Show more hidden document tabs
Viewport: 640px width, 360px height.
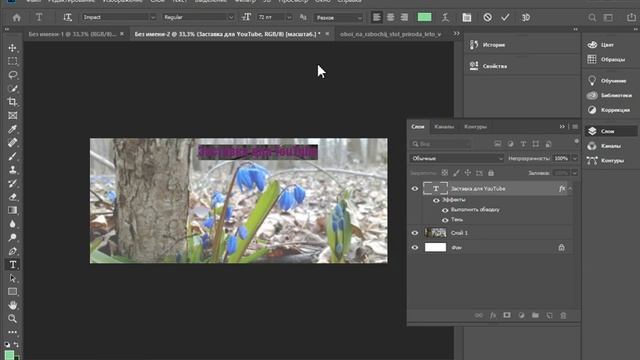click(456, 33)
